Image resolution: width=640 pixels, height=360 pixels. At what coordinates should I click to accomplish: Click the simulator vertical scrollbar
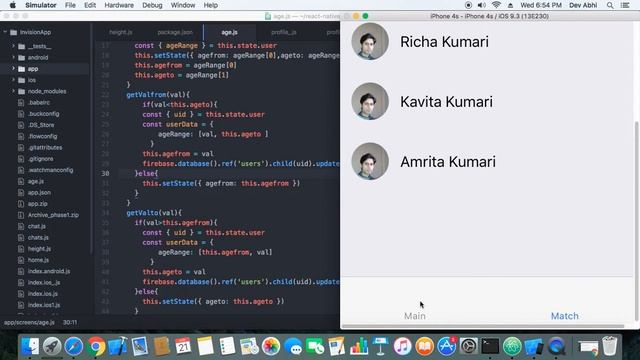tap(636, 220)
